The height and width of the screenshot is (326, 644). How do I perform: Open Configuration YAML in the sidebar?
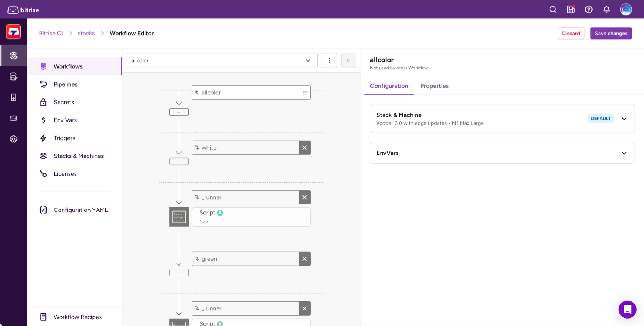(75, 210)
